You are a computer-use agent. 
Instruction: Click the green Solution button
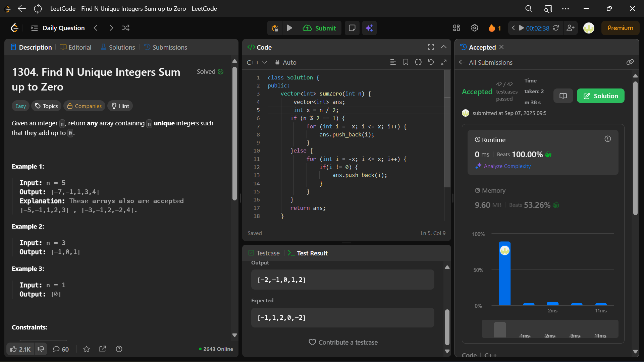pyautogui.click(x=600, y=96)
